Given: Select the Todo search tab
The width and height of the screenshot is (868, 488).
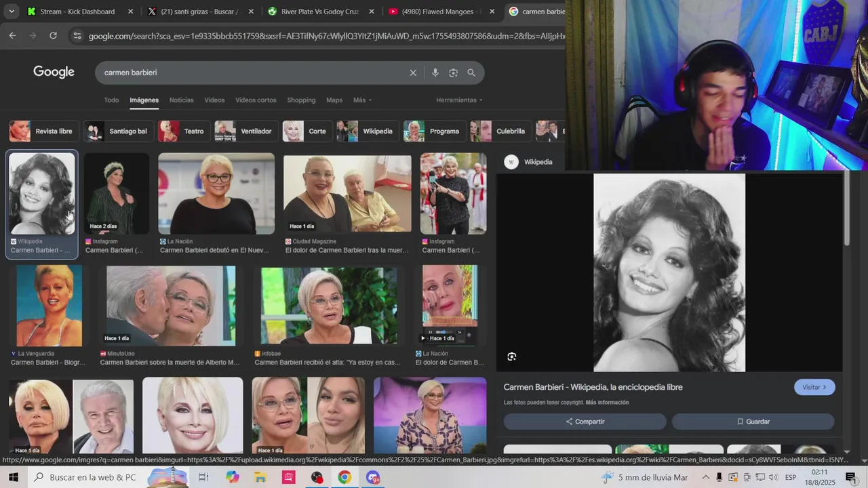Looking at the screenshot, I should pos(111,100).
